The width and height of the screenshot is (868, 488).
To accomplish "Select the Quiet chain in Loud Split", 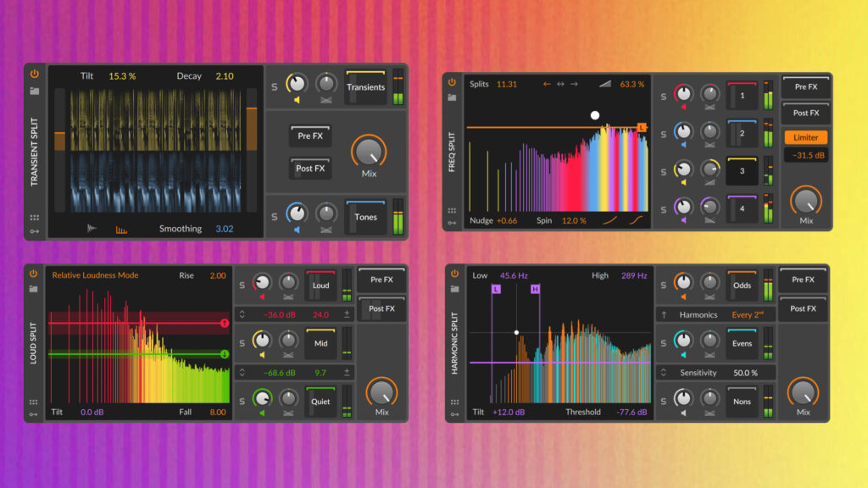I will pyautogui.click(x=320, y=402).
